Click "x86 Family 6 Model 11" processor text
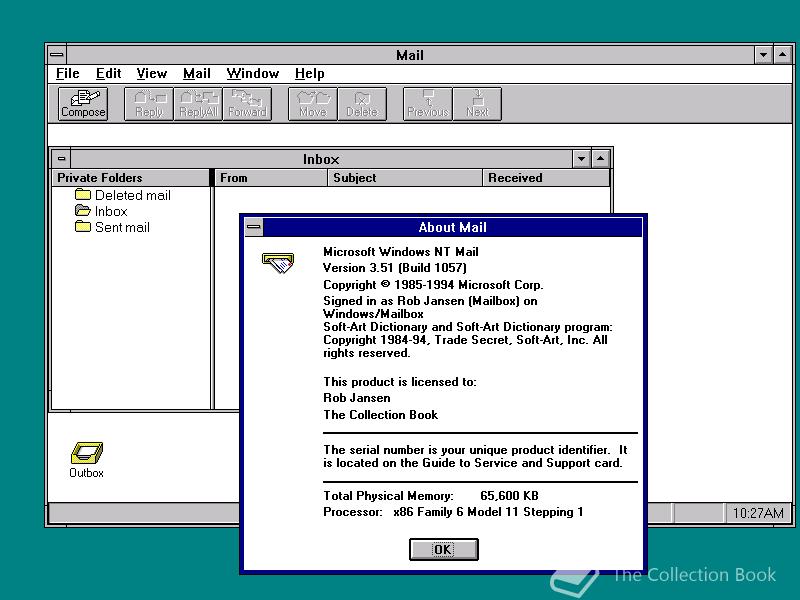800x600 pixels. click(456, 512)
